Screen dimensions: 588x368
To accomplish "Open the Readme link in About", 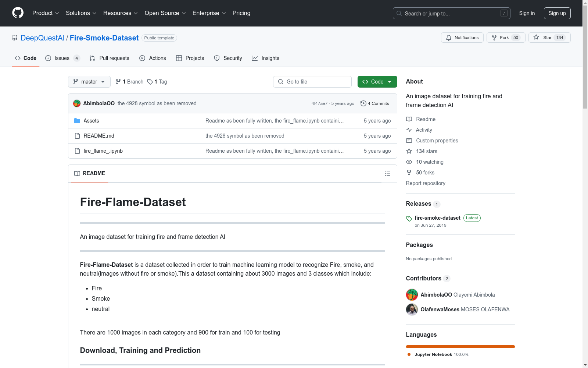I will pos(421,119).
